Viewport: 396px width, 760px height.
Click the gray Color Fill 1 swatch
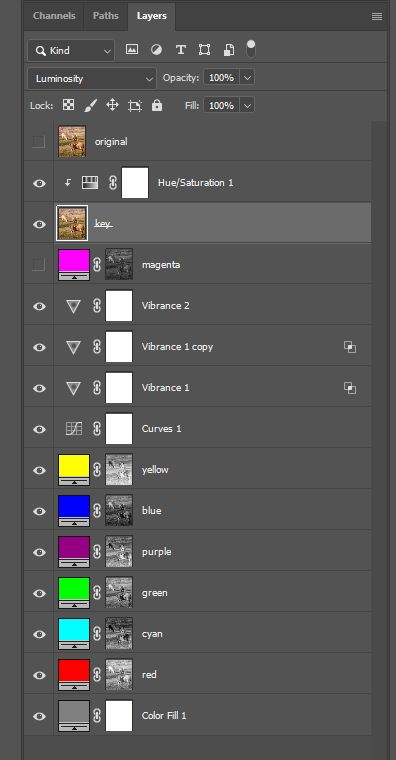(x=74, y=715)
